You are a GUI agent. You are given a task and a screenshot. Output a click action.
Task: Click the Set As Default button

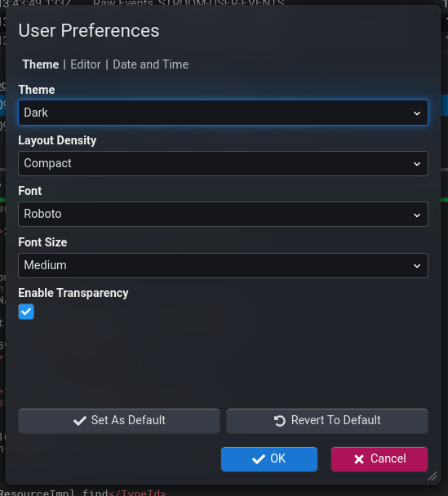(119, 421)
